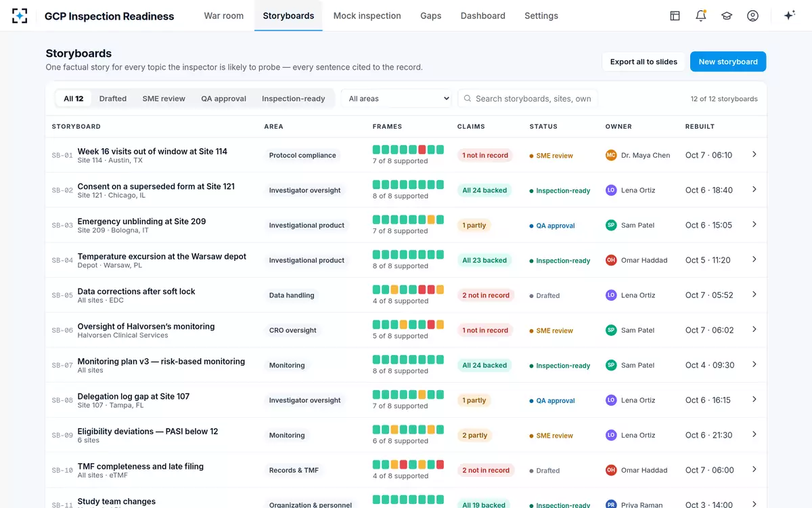Filter storyboards by Inspection-ready
The width and height of the screenshot is (812, 508).
294,98
